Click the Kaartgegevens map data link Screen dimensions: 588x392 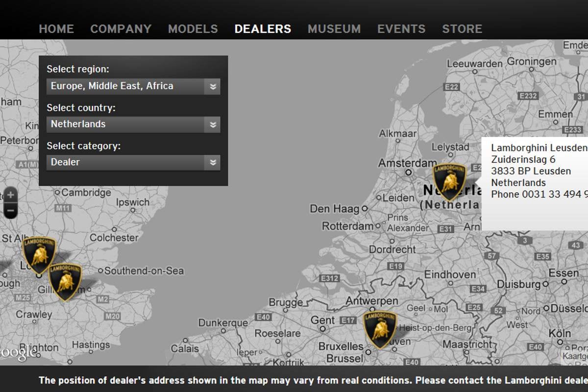click(x=575, y=356)
